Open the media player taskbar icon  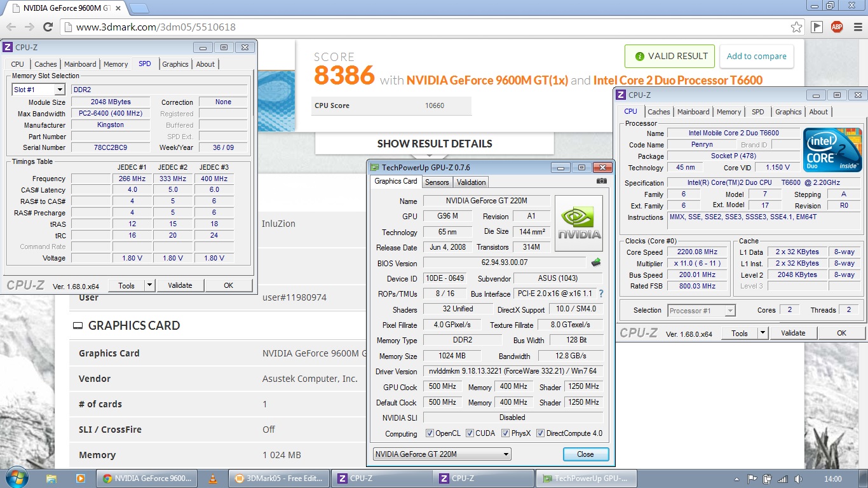(80, 478)
